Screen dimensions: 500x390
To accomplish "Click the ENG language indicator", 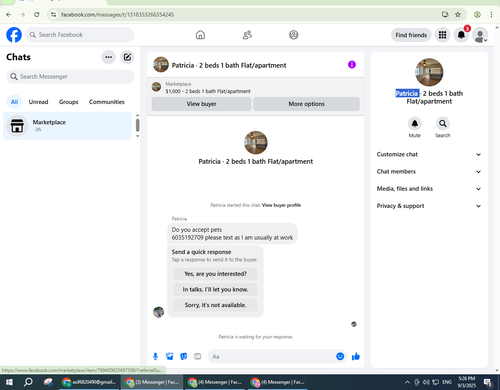I will 447,382.
